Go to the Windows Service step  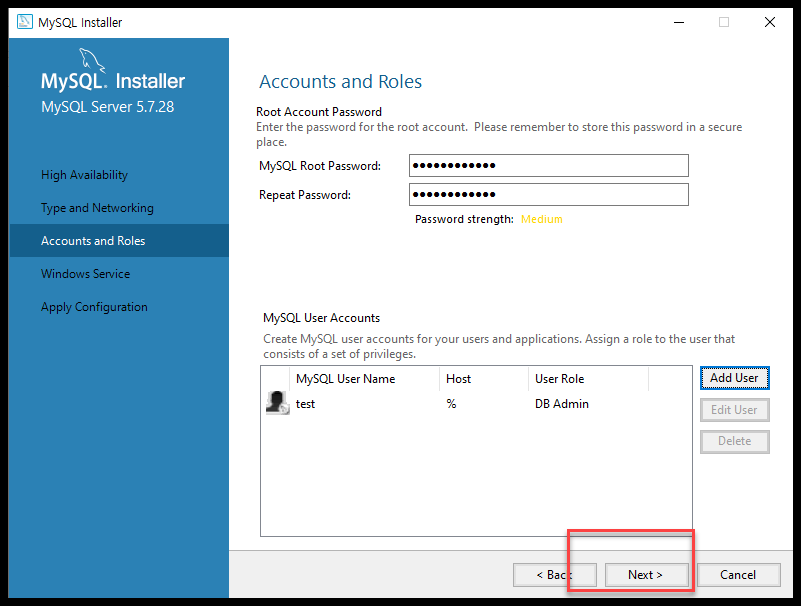(x=85, y=274)
